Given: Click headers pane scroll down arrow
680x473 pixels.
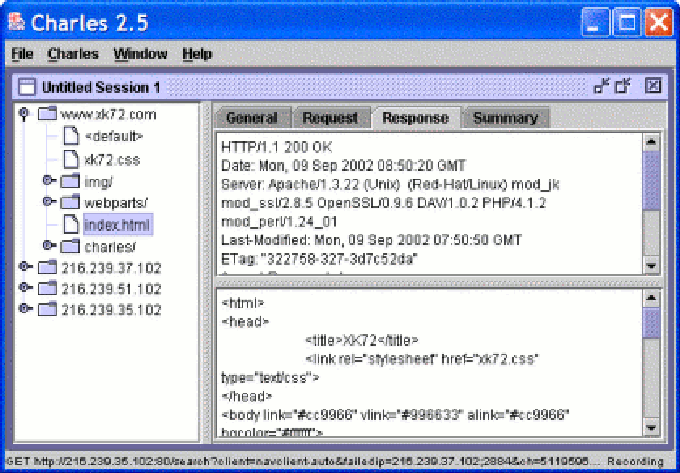Looking at the screenshot, I should click(651, 265).
